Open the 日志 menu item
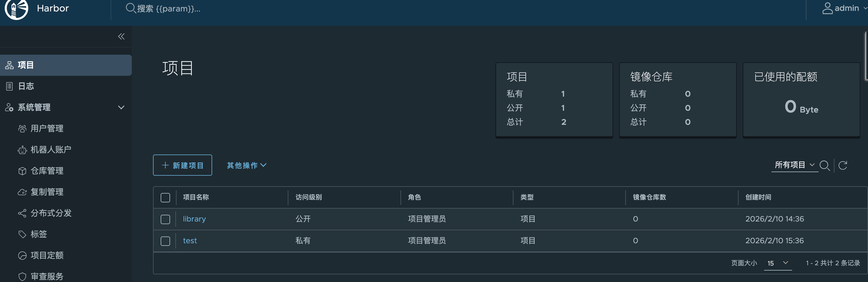868x282 pixels. (x=26, y=86)
